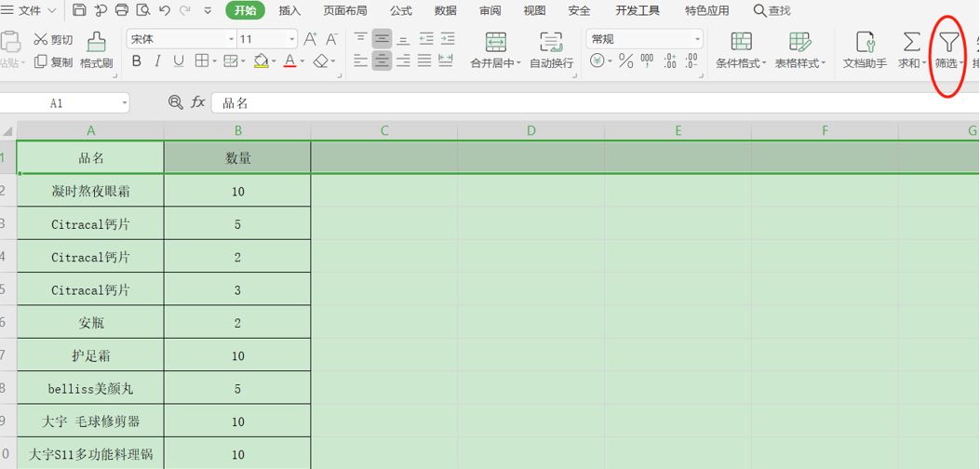The height and width of the screenshot is (469, 980).
Task: Click the eraser clear-format icon
Action: tap(320, 61)
